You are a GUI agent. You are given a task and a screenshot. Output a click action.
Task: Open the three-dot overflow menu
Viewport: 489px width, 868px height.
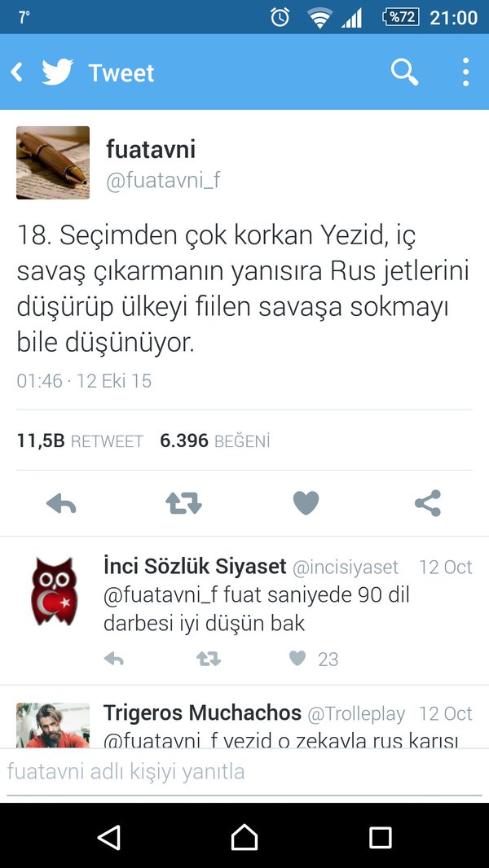[x=465, y=72]
